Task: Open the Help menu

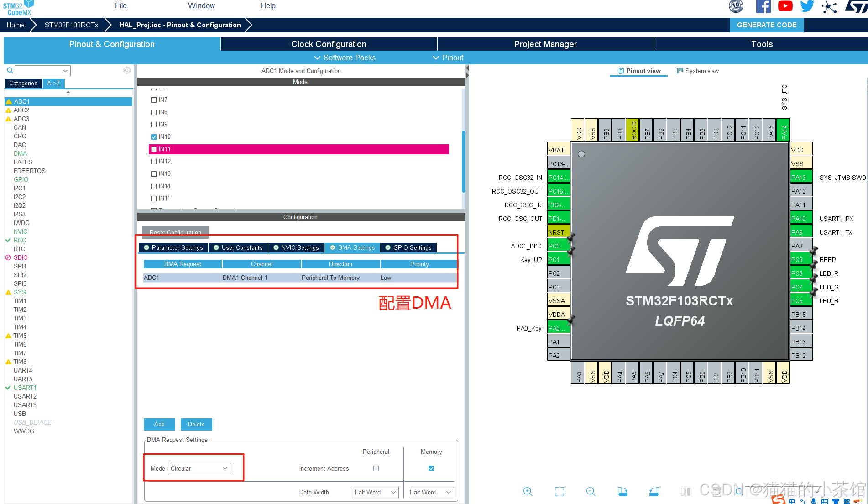Action: click(x=268, y=6)
